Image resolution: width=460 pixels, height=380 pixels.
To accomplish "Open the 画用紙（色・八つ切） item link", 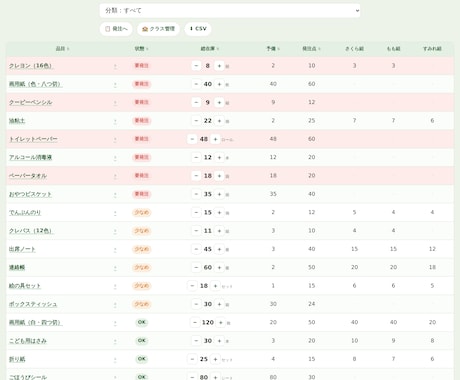I will point(36,84).
